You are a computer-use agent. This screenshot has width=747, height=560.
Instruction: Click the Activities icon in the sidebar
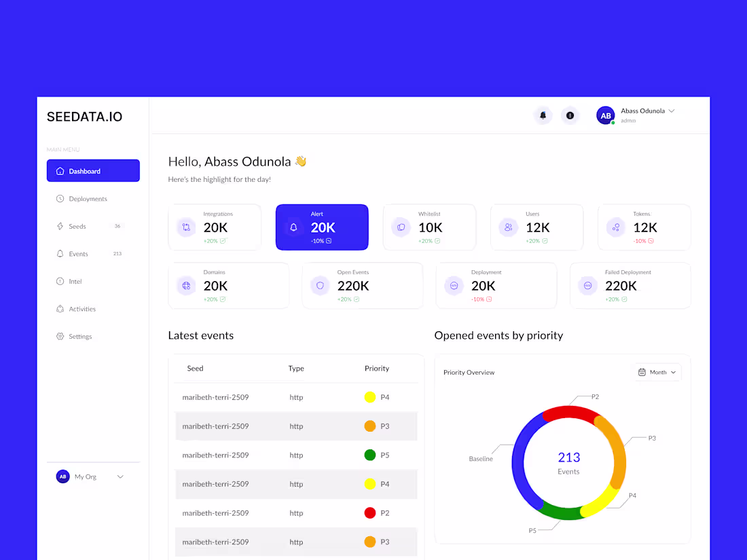61,308
